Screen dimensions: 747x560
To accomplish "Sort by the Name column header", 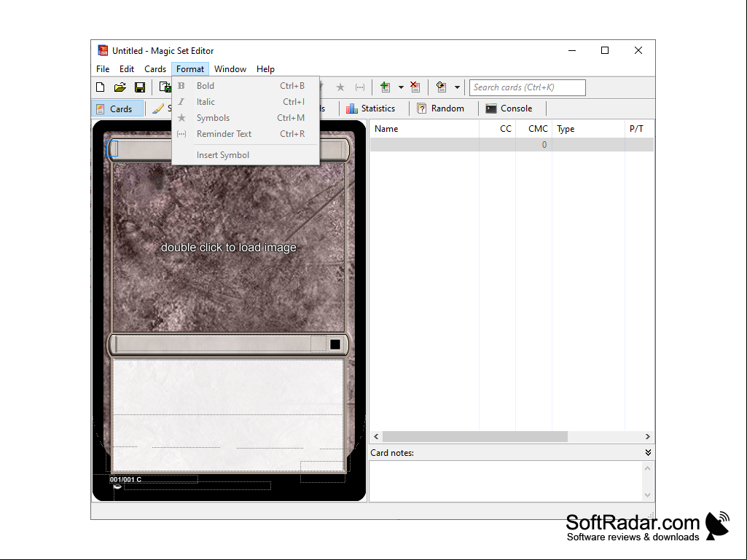I will click(x=424, y=129).
